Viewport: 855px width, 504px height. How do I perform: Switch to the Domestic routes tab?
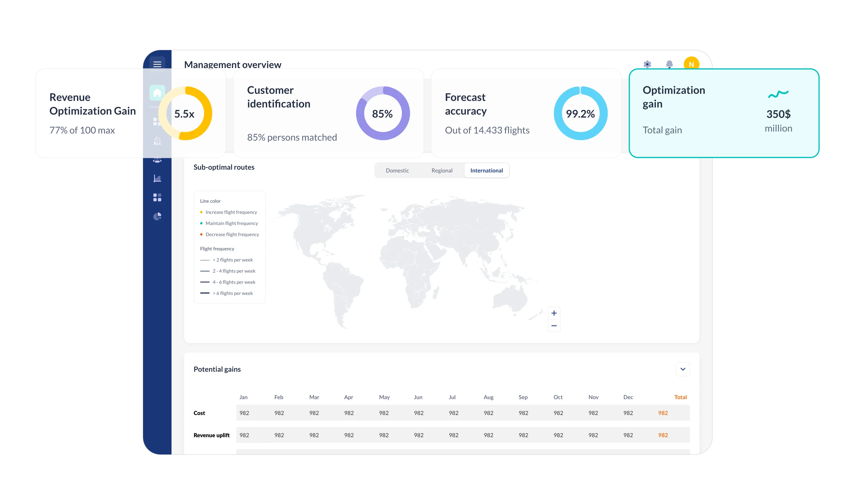pos(397,171)
